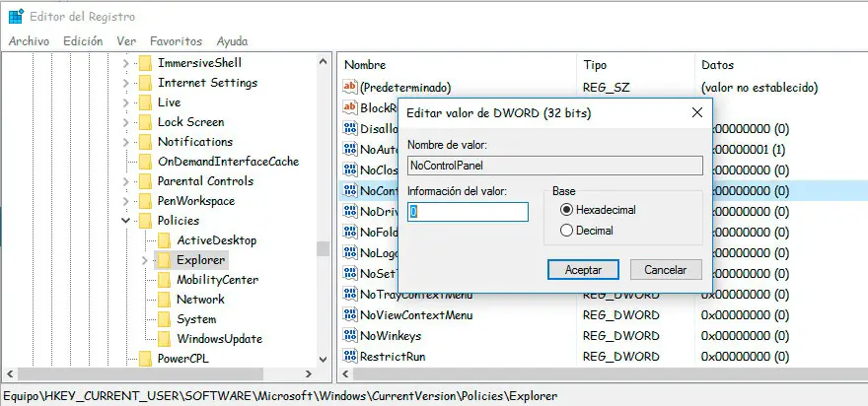Open the Archivo menu
Screen dimensions: 868x406
click(x=29, y=41)
